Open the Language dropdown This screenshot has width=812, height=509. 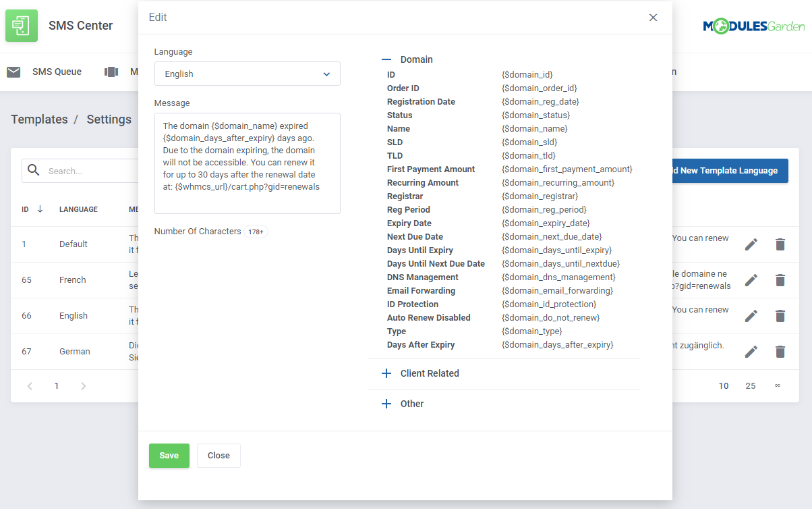[x=247, y=74]
